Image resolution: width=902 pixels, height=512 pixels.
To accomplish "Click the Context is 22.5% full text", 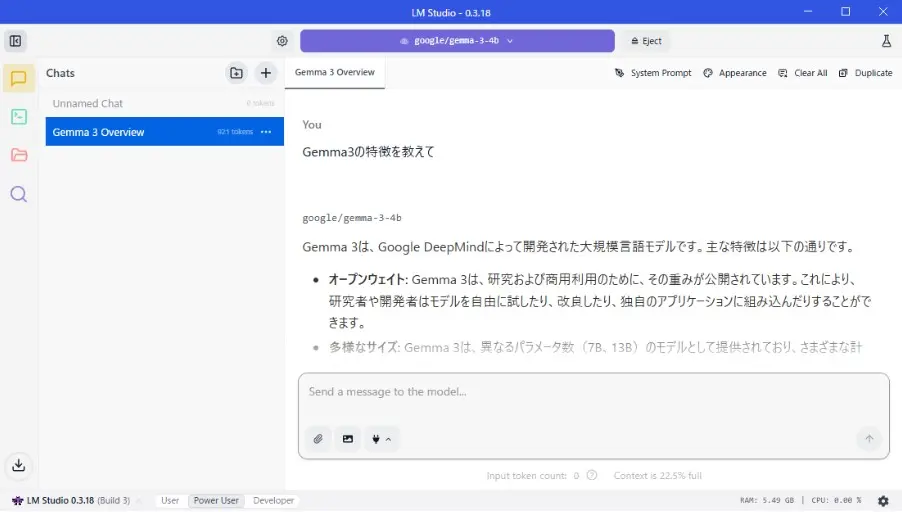I will click(658, 476).
